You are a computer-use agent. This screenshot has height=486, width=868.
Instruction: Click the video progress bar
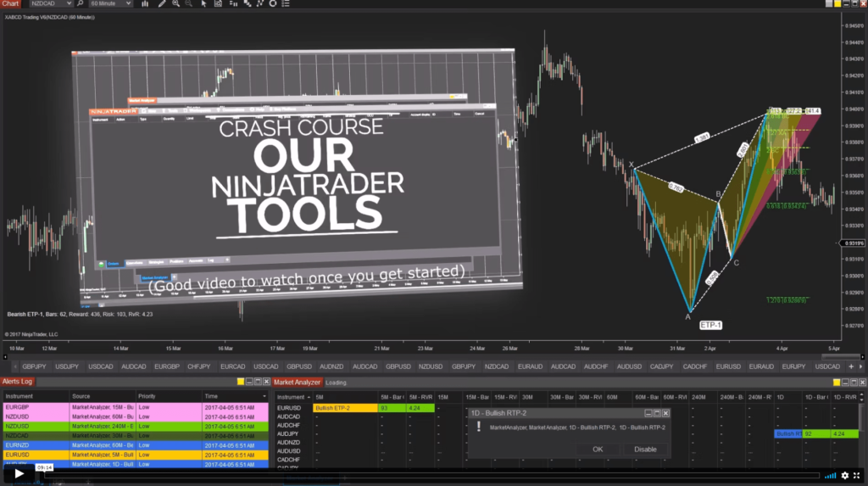point(431,476)
